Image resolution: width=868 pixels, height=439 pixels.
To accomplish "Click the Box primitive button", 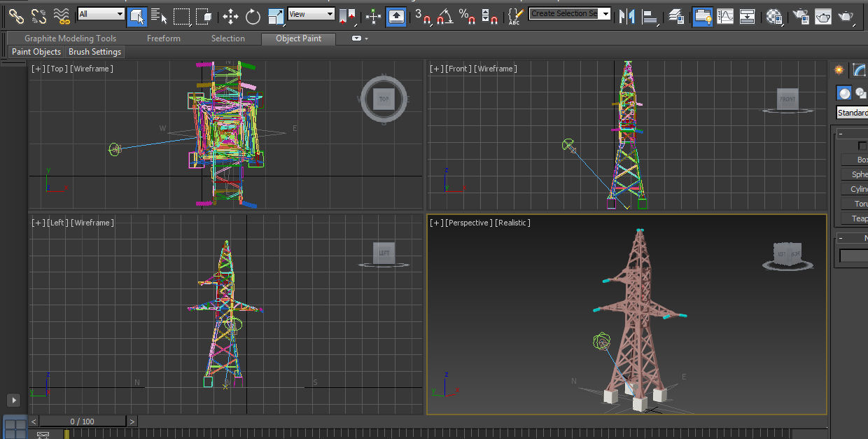I will (x=855, y=160).
